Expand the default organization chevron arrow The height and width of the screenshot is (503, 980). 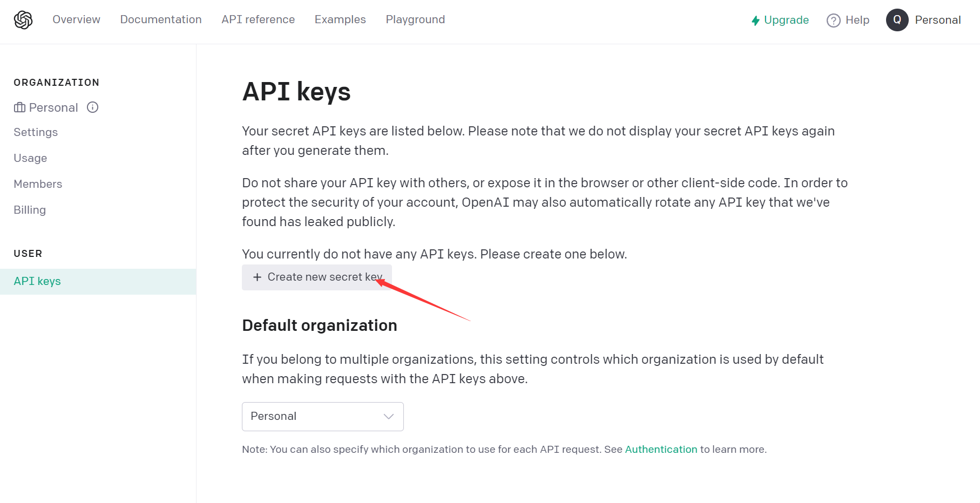(x=389, y=416)
